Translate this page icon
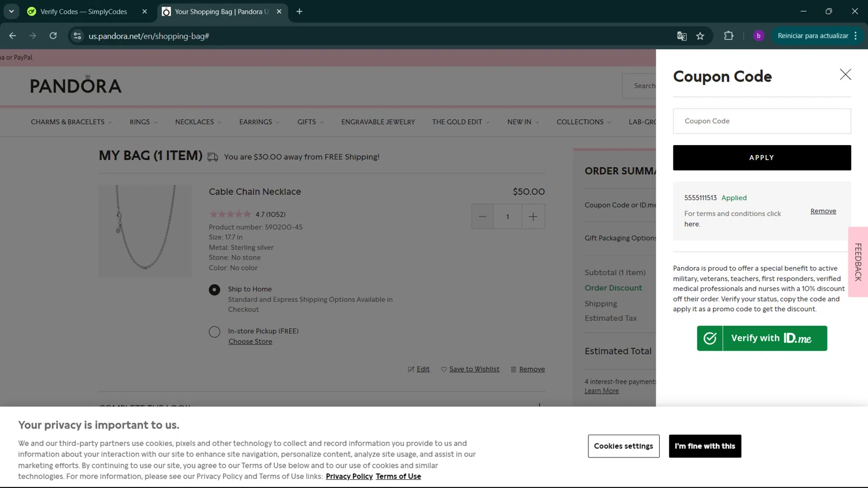This screenshot has width=868, height=488. pyautogui.click(x=682, y=36)
